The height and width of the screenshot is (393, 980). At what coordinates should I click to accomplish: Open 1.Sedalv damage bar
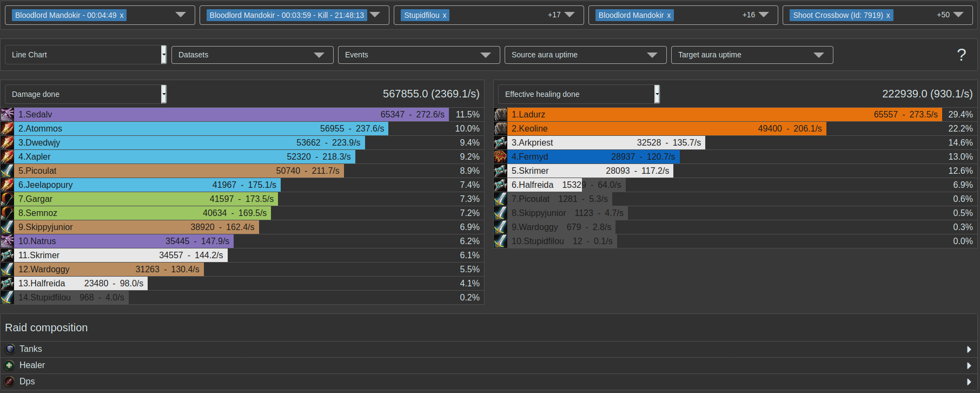click(x=231, y=114)
